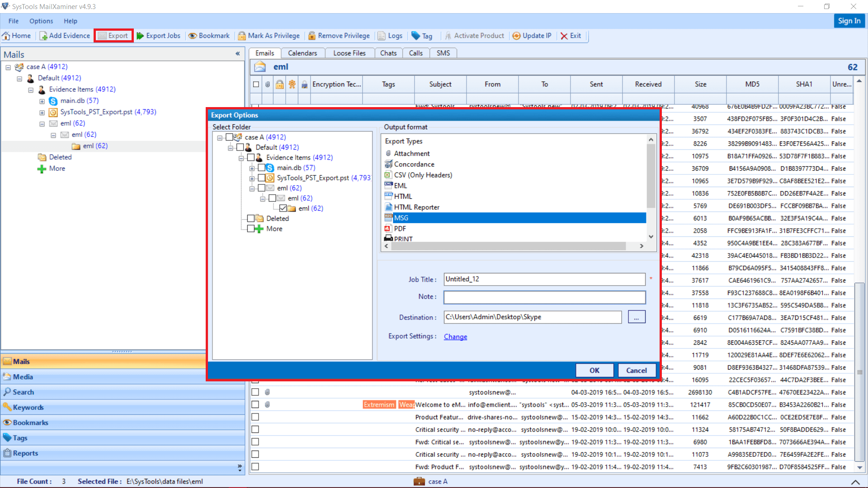The width and height of the screenshot is (868, 488).
Task: Expand the sidebar overflow chevron at bottom
Action: pos(240,468)
